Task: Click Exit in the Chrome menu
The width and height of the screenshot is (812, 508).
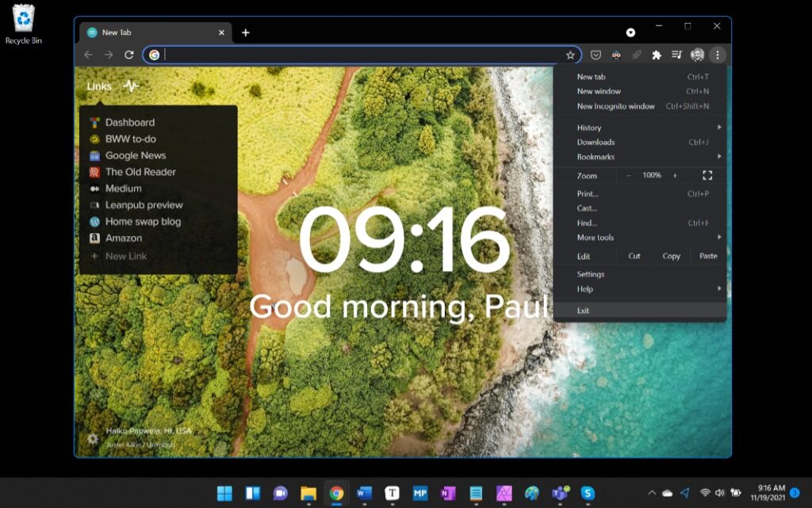Action: tap(584, 310)
